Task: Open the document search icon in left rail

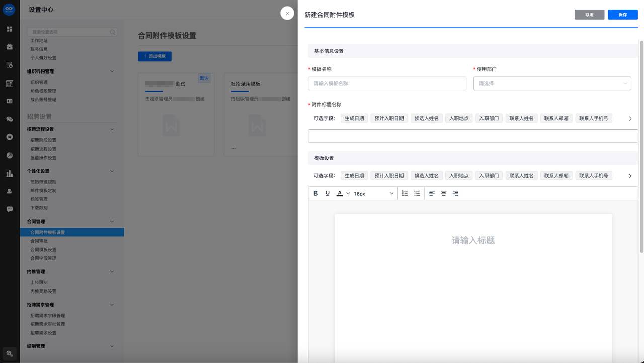Action: coord(10,65)
